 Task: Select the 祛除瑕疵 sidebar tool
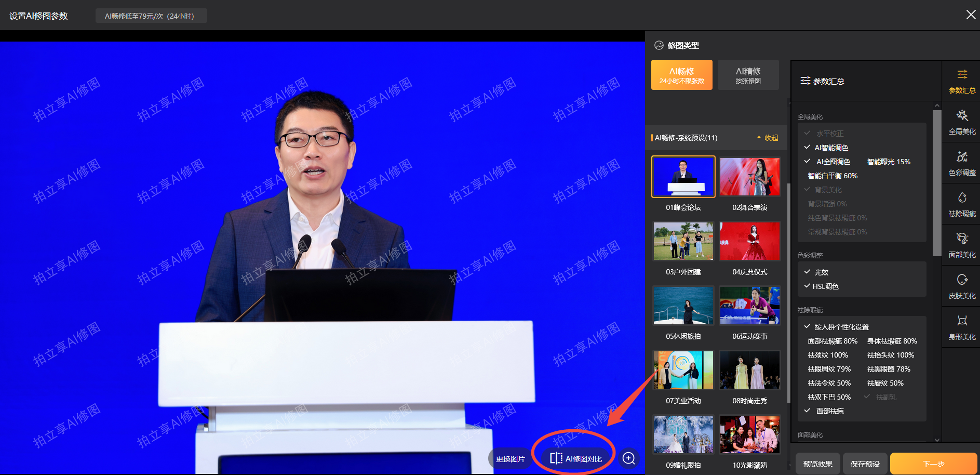point(962,204)
